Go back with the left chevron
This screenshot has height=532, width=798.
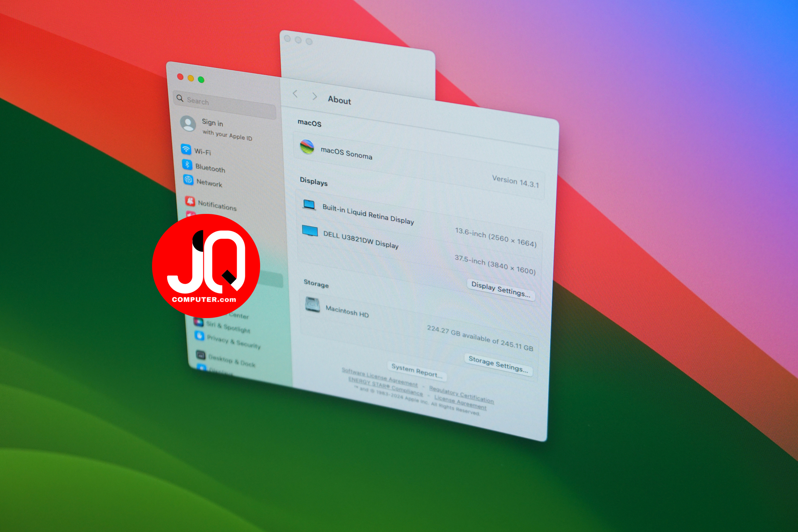click(295, 94)
